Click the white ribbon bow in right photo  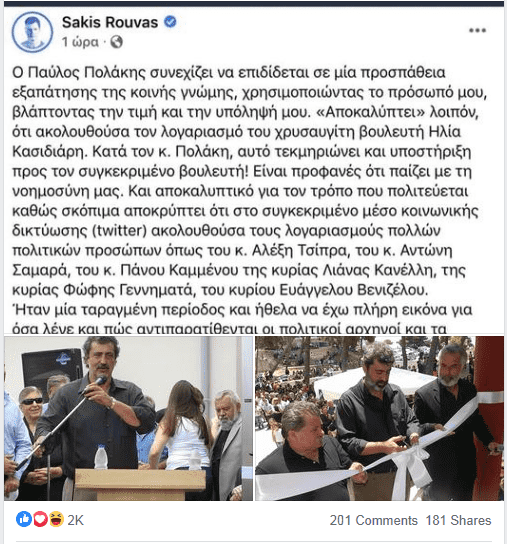click(x=415, y=465)
